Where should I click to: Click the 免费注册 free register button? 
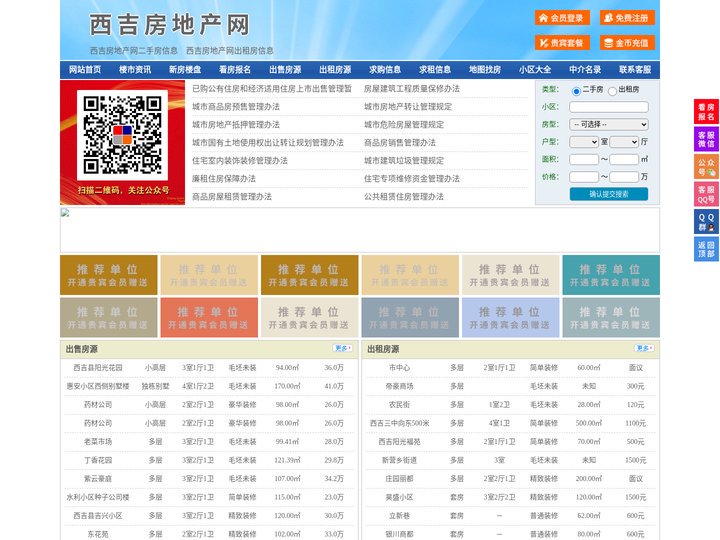tap(627, 18)
